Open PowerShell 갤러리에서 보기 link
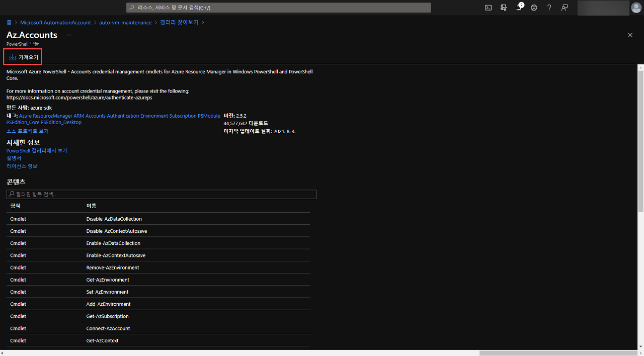This screenshot has width=644, height=356. (37, 150)
